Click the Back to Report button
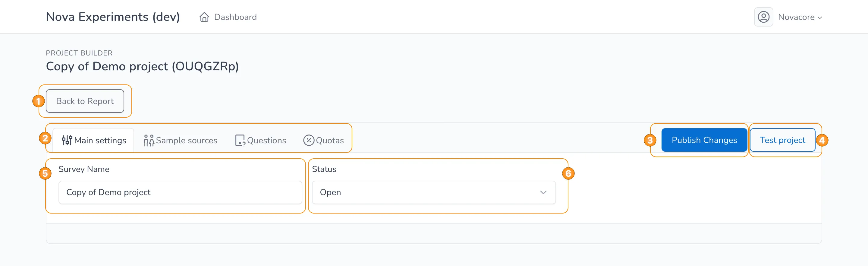This screenshot has width=868, height=266. coord(85,101)
